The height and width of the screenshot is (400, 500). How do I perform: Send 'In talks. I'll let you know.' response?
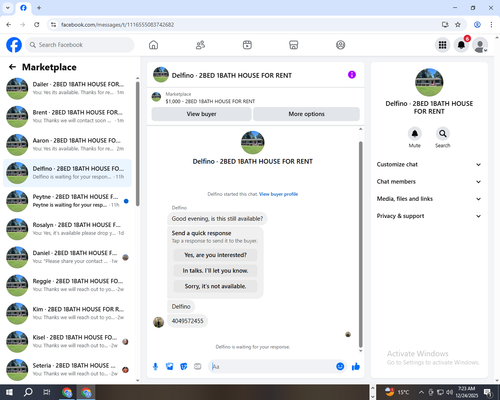tap(215, 271)
